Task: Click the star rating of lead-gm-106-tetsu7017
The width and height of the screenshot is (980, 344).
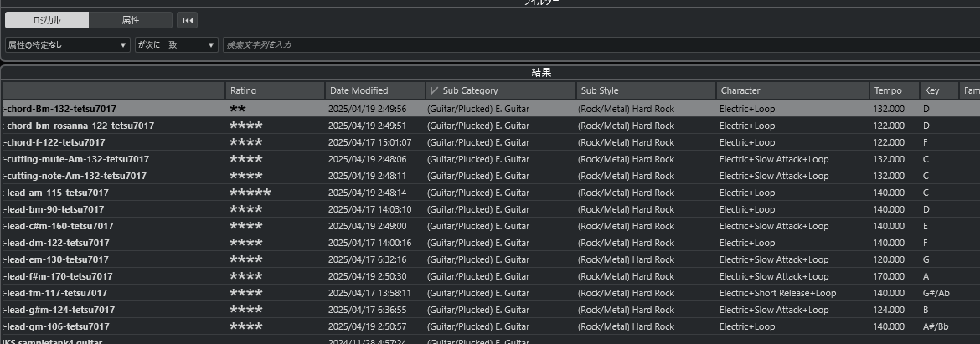Action: (x=246, y=326)
